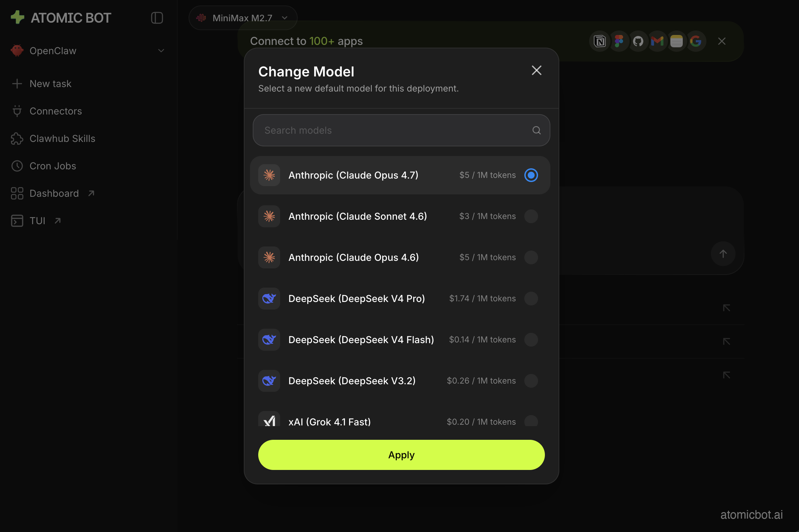Select the Claude Opus 4.7 radio button
This screenshot has height=532, width=799.
pos(531,175)
